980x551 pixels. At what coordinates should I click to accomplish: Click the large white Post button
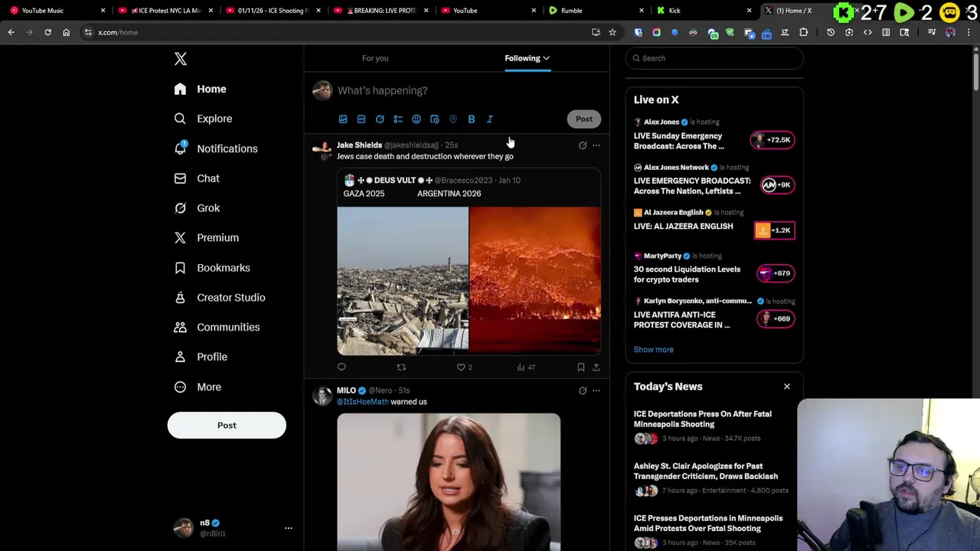click(x=227, y=425)
